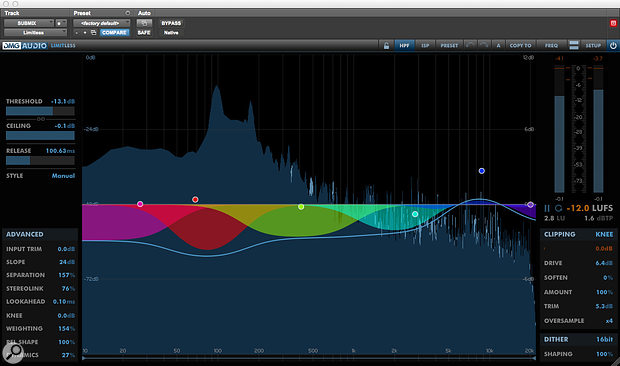Click the next preset plus button
This screenshot has height=366, width=620.
[x=85, y=32]
